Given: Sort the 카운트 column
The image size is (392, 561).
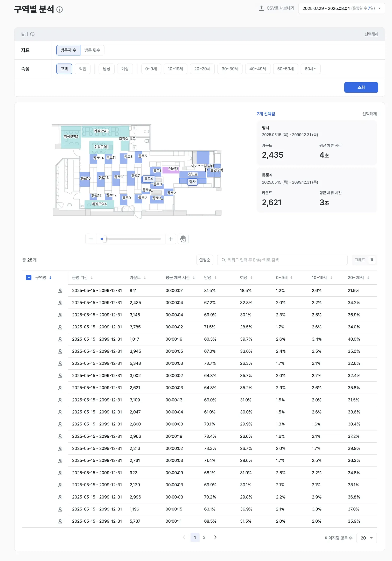Looking at the screenshot, I should 145,278.
